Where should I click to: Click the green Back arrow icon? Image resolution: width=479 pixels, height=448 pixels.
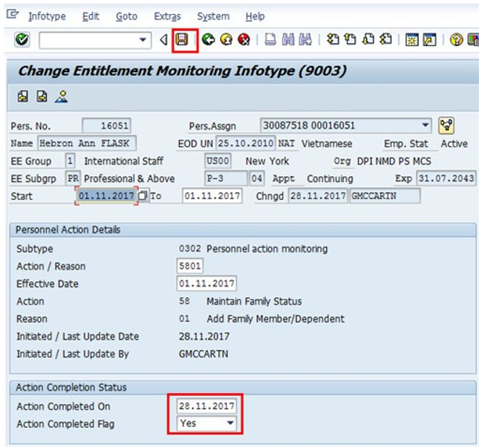point(209,39)
